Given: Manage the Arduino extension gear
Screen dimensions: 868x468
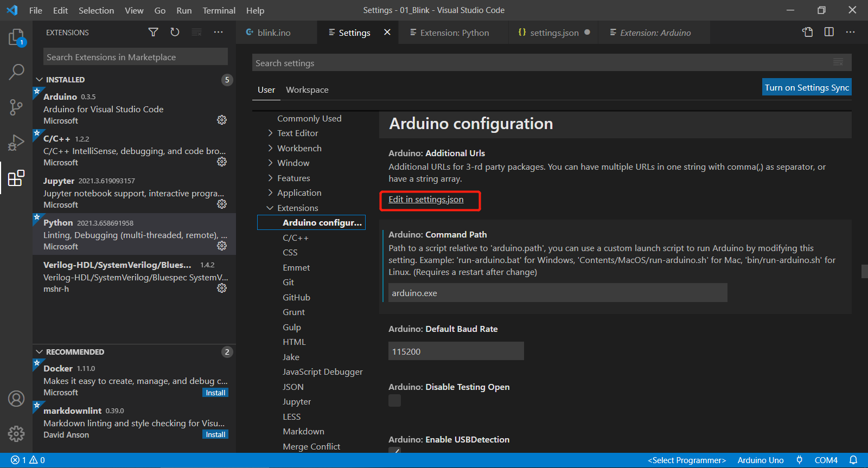Looking at the screenshot, I should pyautogui.click(x=222, y=120).
